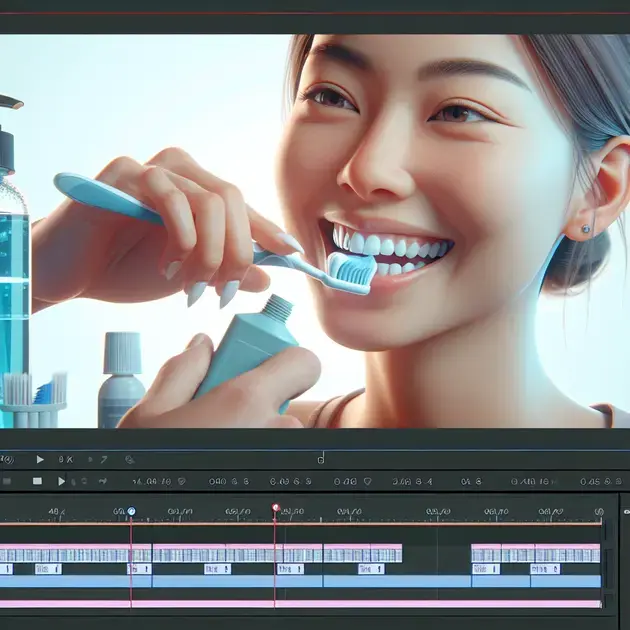Click the first timecode field in the lower toolbar
This screenshot has width=630, height=630.
click(150, 481)
